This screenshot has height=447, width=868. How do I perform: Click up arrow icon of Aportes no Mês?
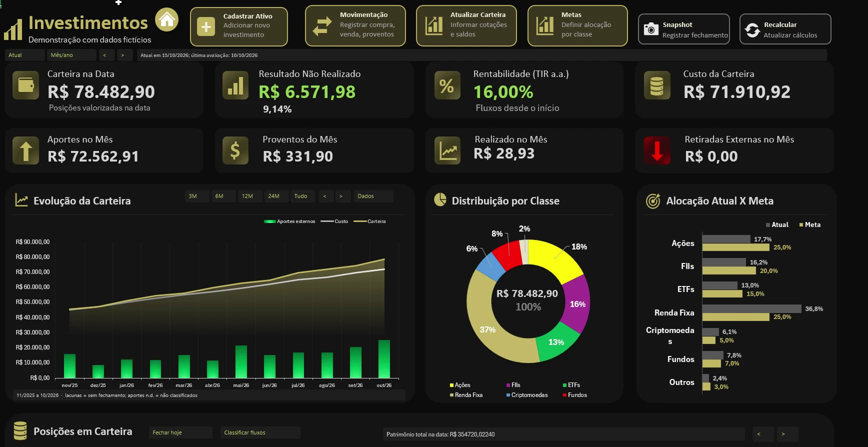25,150
